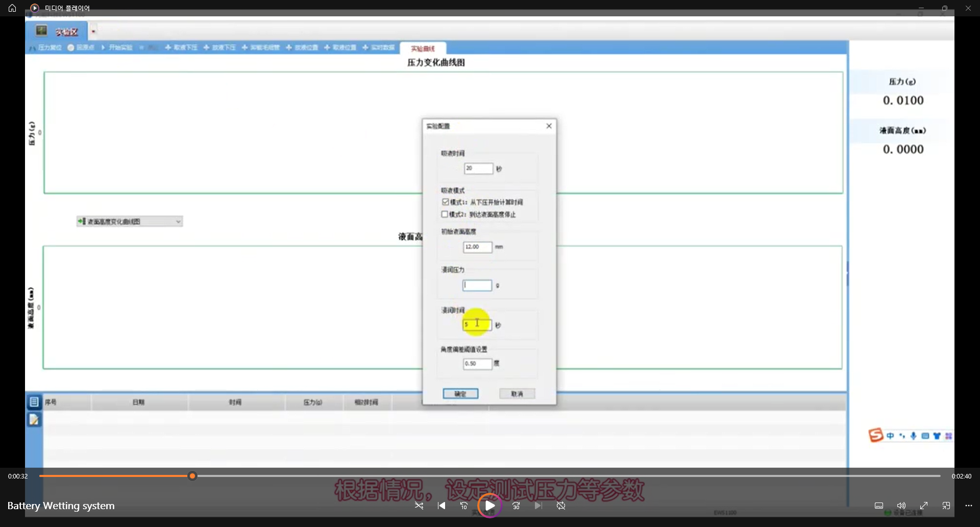Go to the next track

538,506
